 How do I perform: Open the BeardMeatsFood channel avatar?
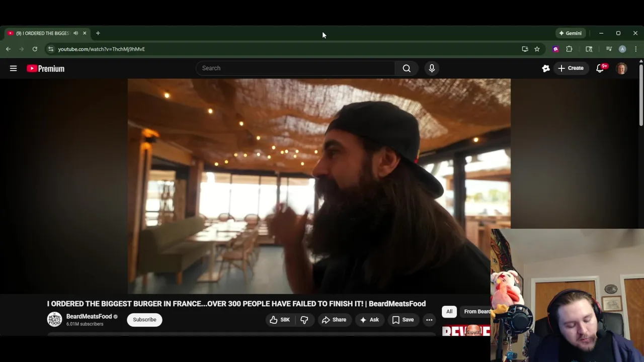54,320
